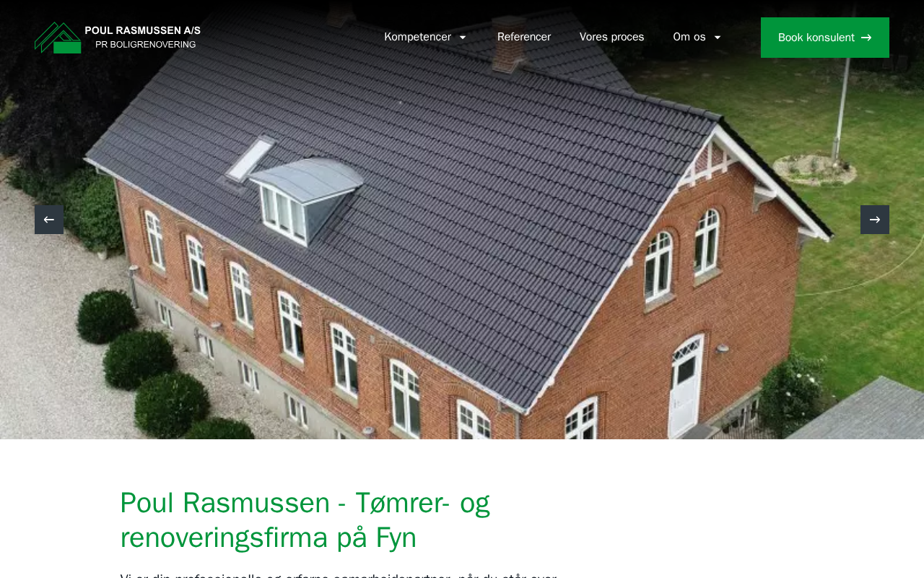Screen dimensions: 924x578
Task: Click the PR Boligrenovering tagline
Action: point(146,45)
